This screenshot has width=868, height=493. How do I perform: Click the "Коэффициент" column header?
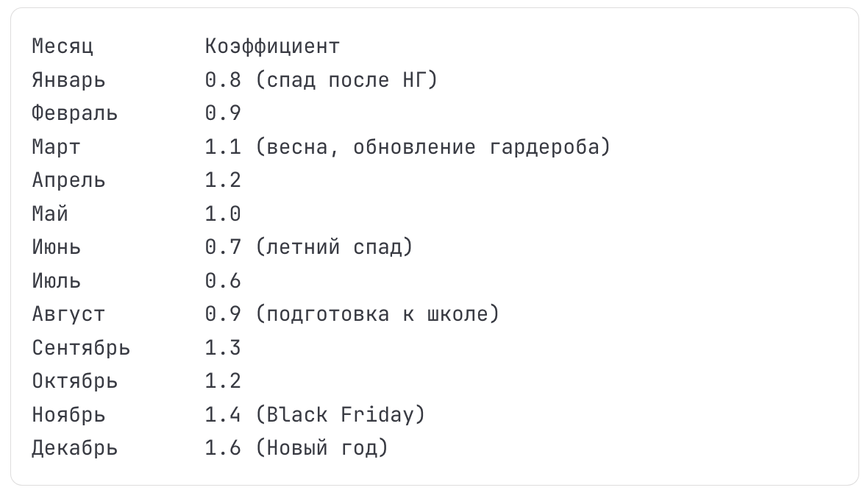tap(272, 46)
